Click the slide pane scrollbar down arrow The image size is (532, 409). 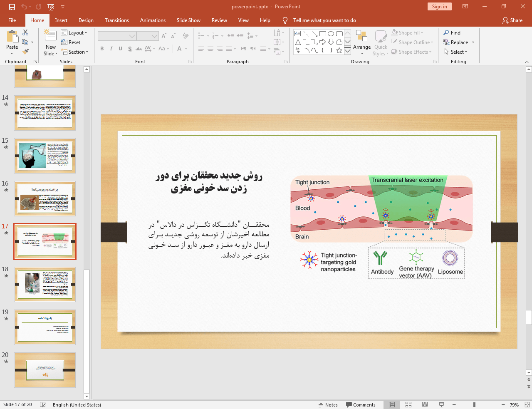[87, 396]
